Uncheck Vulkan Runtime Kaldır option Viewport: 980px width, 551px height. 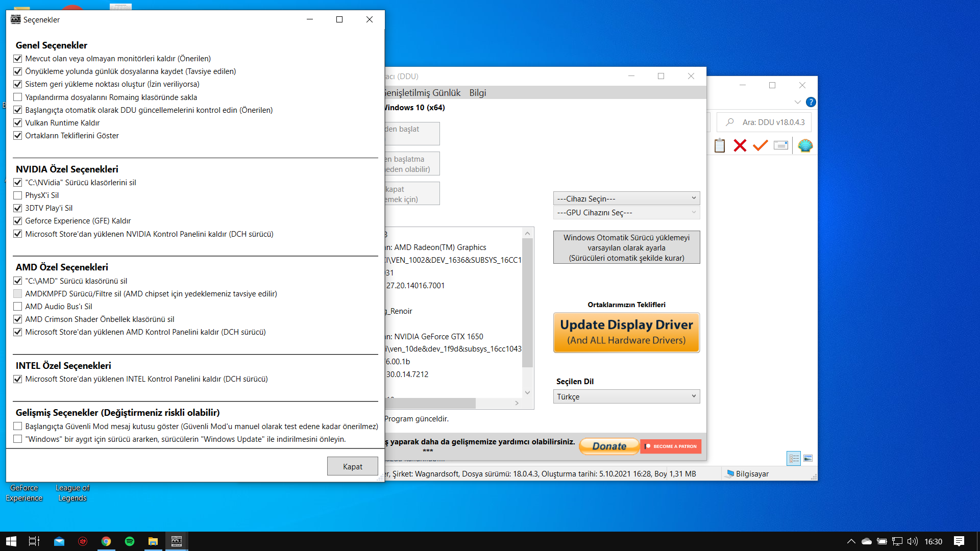(x=18, y=123)
